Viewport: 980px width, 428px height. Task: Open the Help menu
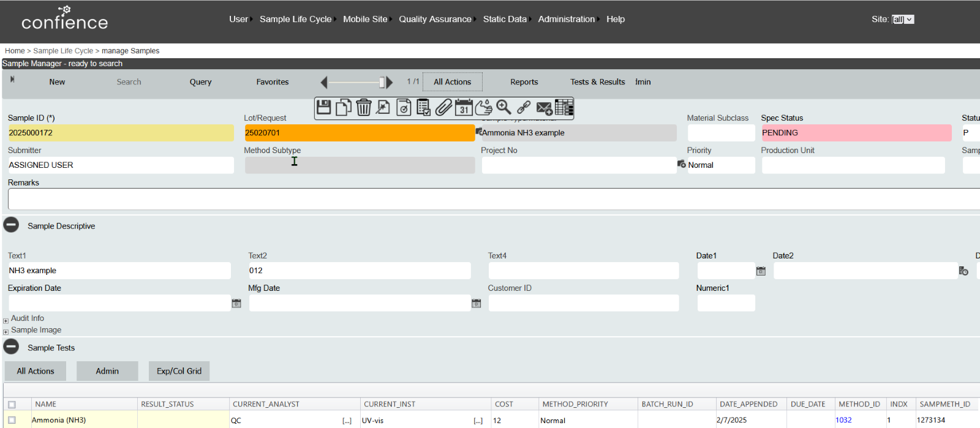pos(616,19)
